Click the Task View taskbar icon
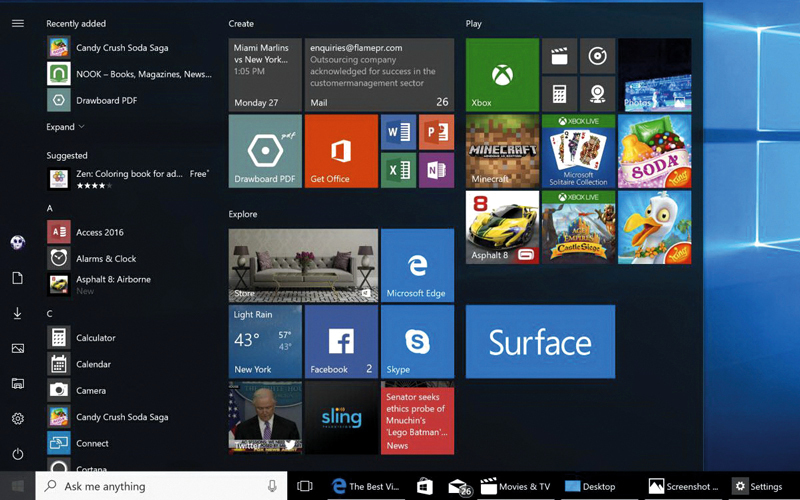The height and width of the screenshot is (500, 800). (x=305, y=486)
